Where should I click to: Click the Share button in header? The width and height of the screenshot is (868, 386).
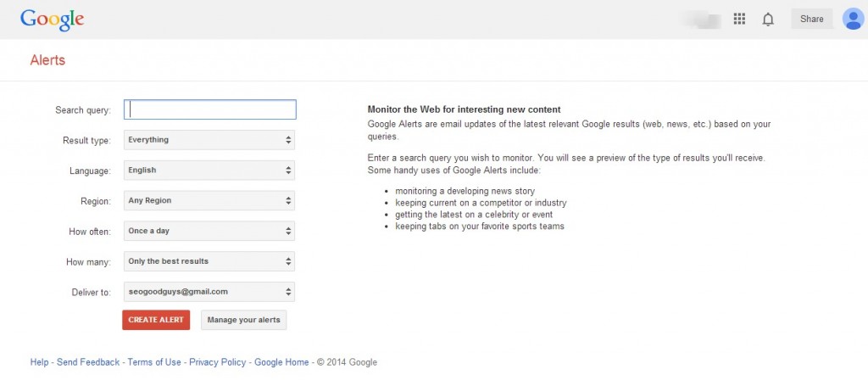(x=811, y=19)
